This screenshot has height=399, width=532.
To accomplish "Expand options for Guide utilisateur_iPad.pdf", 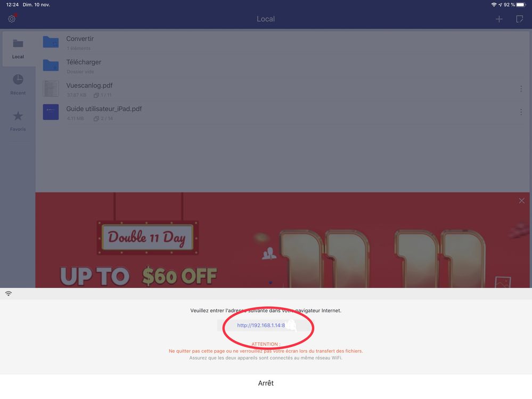I will [x=521, y=112].
